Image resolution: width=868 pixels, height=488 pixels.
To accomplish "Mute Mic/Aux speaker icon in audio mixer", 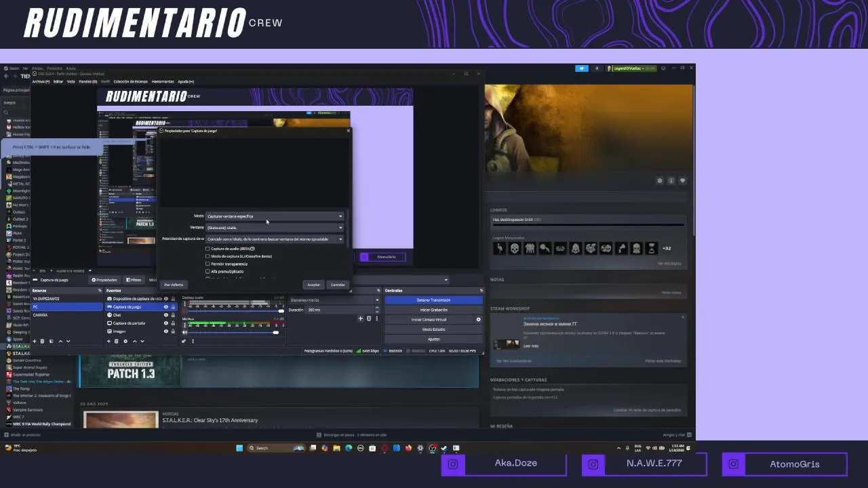I will coord(184,332).
